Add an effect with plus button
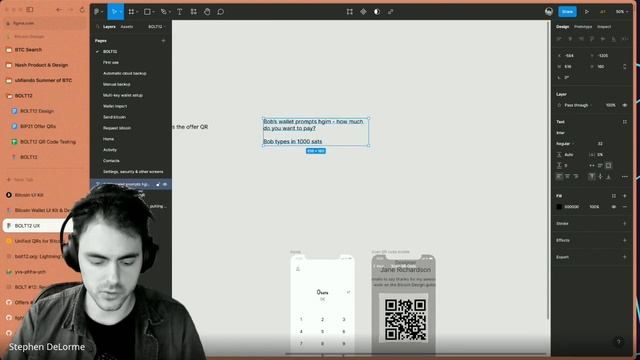 [624, 240]
